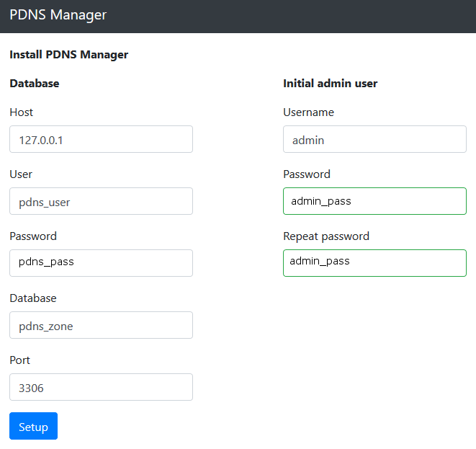This screenshot has height=449, width=476.
Task: Click the Database label above pdns_zone
Action: (x=33, y=298)
